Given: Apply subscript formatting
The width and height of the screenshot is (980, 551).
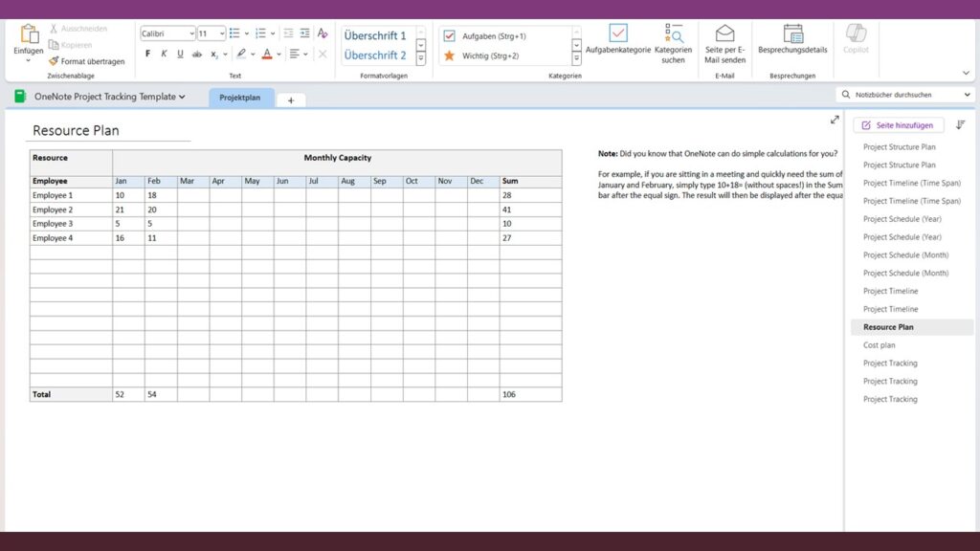Looking at the screenshot, I should click(x=213, y=54).
